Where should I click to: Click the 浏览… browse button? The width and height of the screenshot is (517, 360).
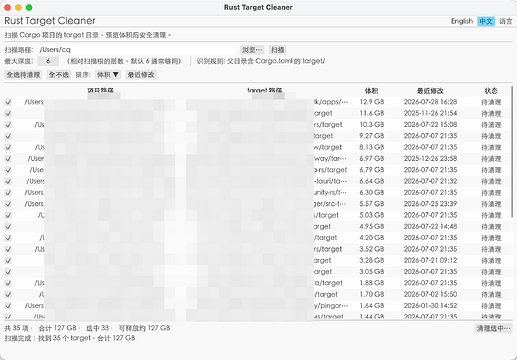(252, 50)
